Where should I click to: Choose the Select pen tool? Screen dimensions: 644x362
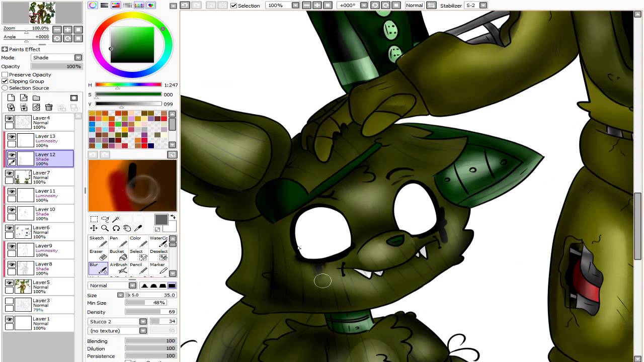pos(138,255)
